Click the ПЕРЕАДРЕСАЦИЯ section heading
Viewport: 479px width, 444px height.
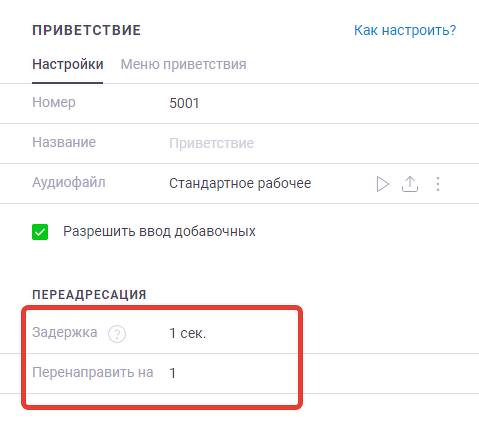coord(89,295)
